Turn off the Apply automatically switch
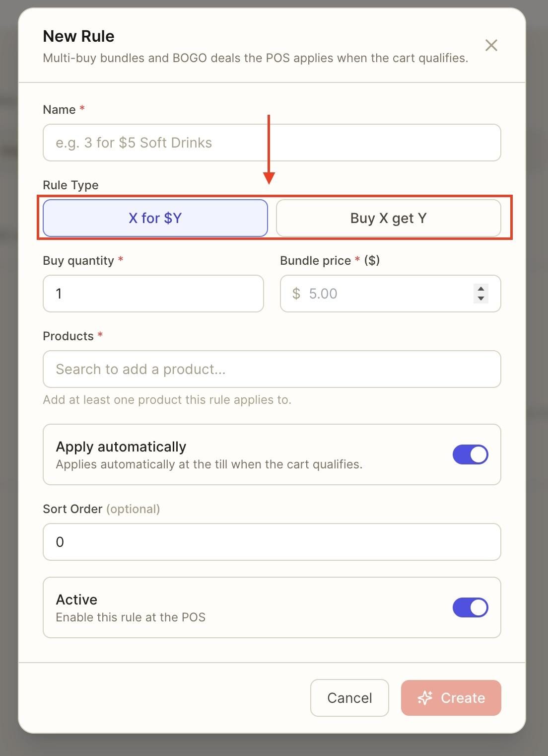548x756 pixels. point(470,454)
